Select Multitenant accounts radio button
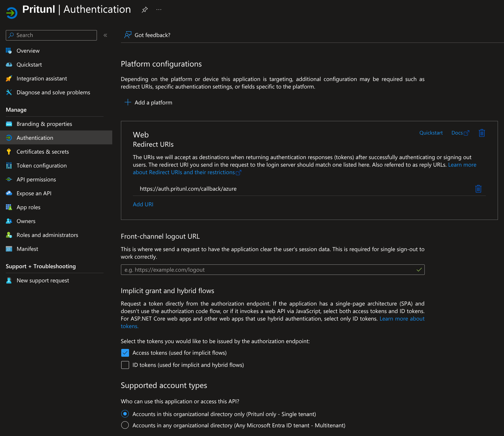 coord(125,425)
